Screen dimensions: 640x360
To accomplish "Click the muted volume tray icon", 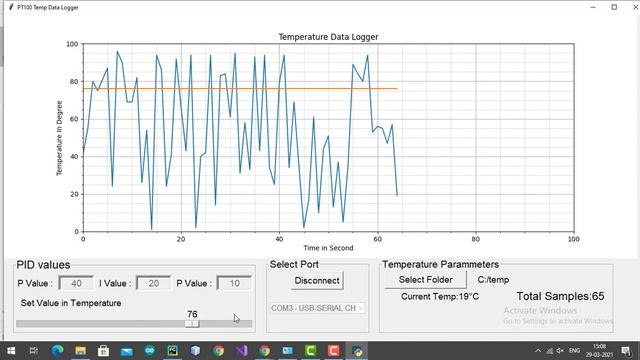I will click(560, 351).
